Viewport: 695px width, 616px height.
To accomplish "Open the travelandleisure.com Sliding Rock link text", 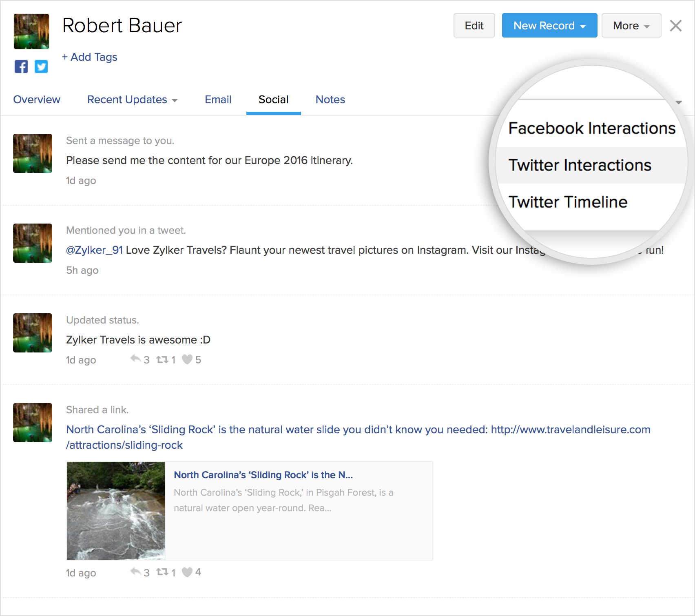I will pos(358,437).
